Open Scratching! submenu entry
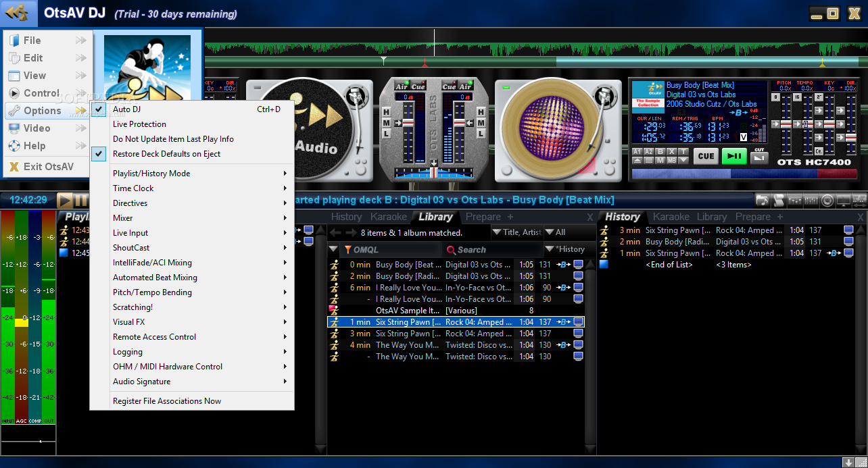The width and height of the screenshot is (868, 468). (x=192, y=307)
